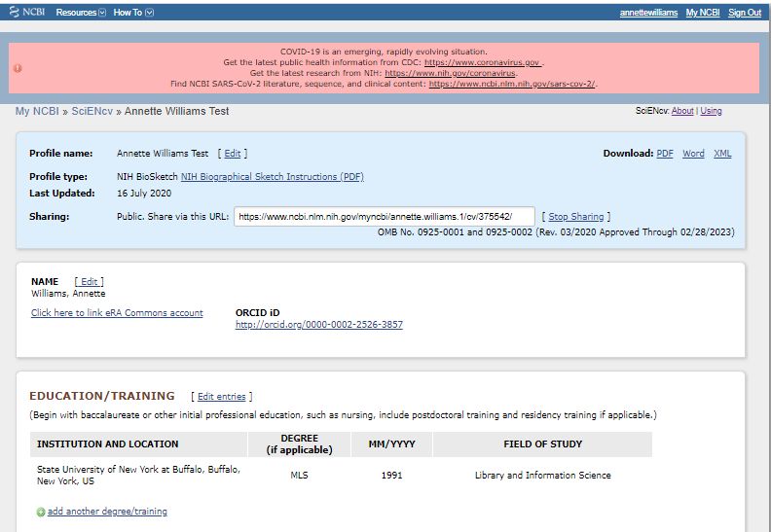Click the Library and Information Science cell
771x532 pixels.
[x=543, y=476]
